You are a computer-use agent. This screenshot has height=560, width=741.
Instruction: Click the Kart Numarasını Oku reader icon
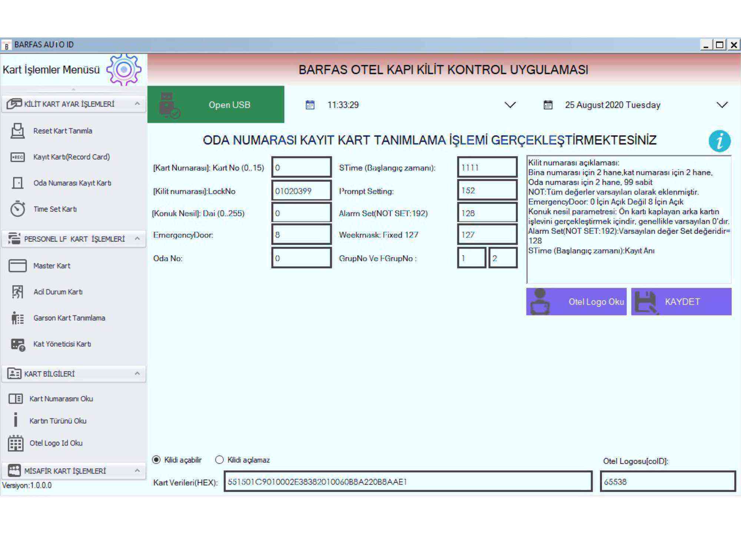(x=16, y=399)
